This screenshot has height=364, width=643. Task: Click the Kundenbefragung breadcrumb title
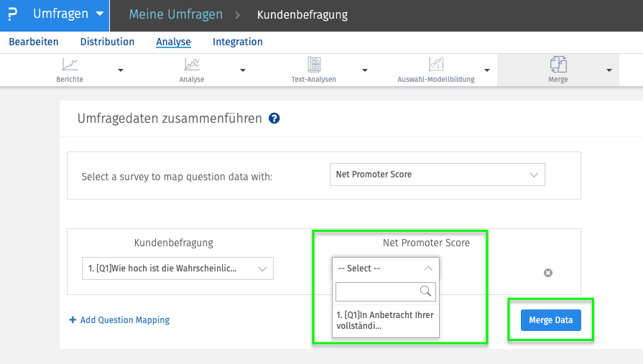point(302,15)
